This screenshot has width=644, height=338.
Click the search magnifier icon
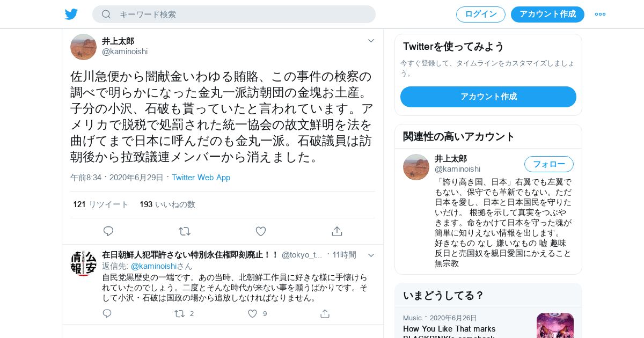click(x=106, y=14)
